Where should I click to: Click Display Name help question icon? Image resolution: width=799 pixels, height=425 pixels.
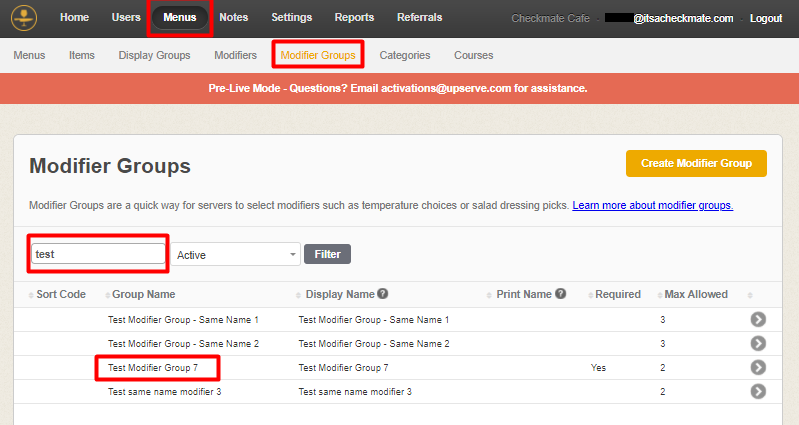[383, 294]
